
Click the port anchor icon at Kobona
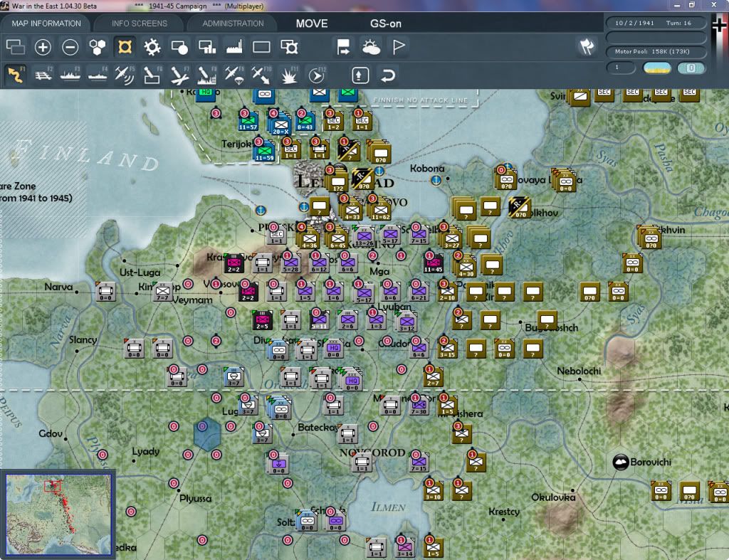(436, 180)
